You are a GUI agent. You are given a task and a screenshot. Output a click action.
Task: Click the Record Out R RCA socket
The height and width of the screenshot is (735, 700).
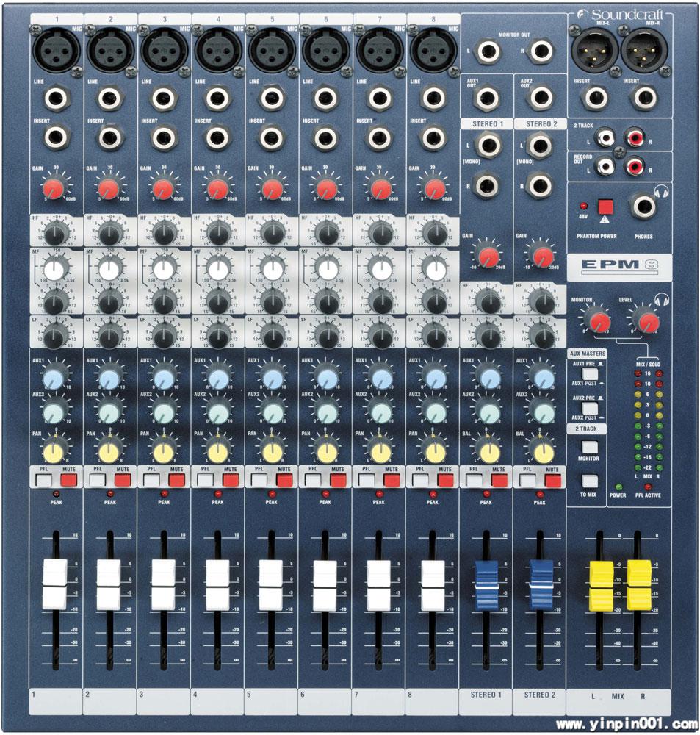[635, 166]
